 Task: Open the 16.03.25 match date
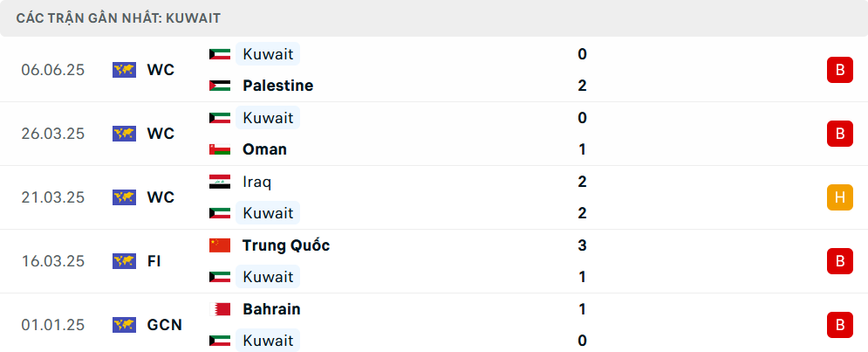[53, 261]
